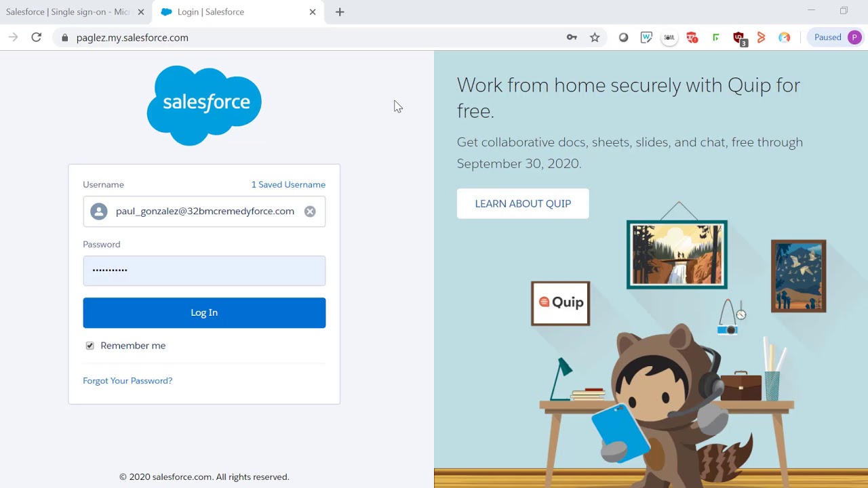The width and height of the screenshot is (868, 488).
Task: Open the W document extension icon
Action: pyautogui.click(x=646, y=37)
